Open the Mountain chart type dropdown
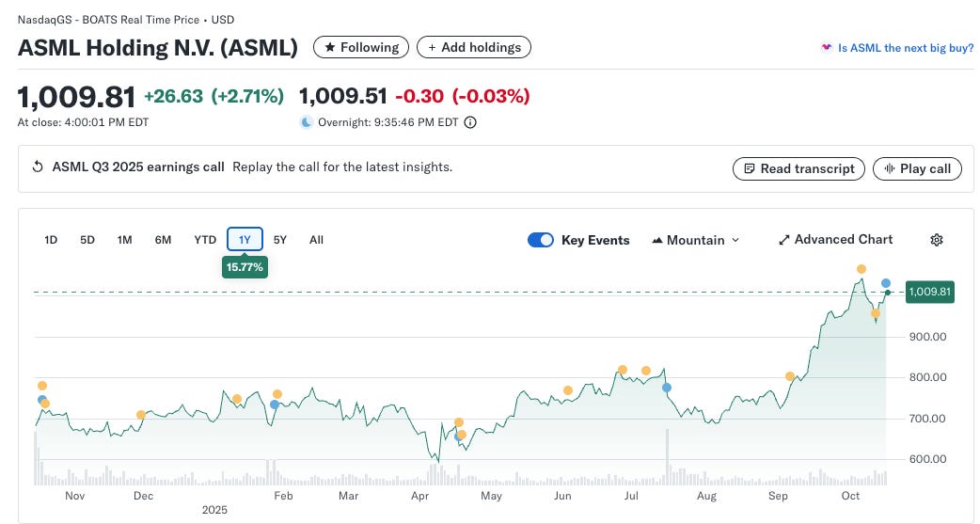980x524 pixels. point(696,240)
